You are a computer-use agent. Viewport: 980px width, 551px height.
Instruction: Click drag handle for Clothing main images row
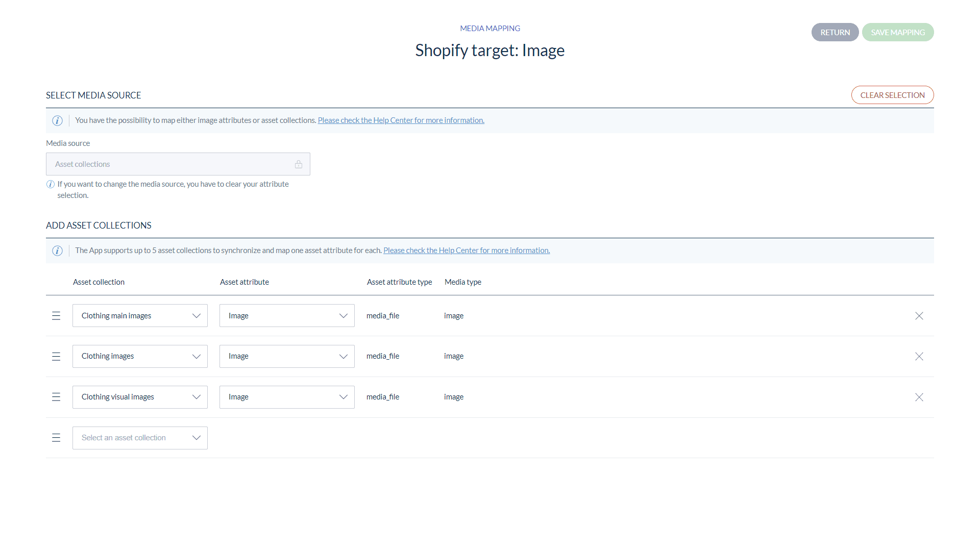[x=56, y=316]
